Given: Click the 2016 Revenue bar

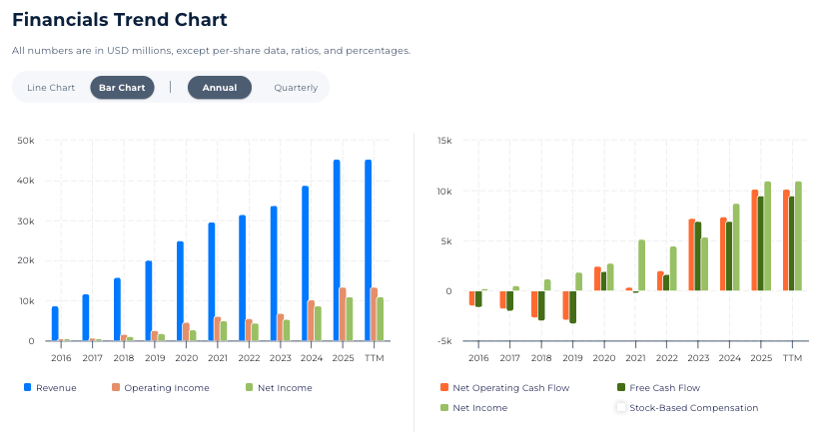Looking at the screenshot, I should 55,323.
